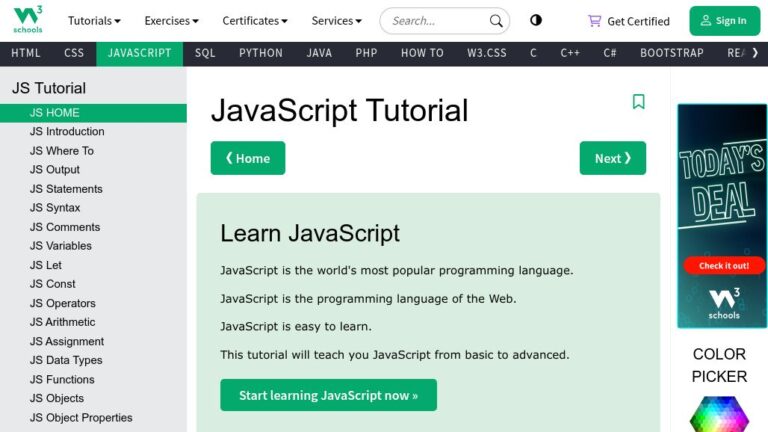768x432 pixels.
Task: Select the HTML tab
Action: tap(25, 53)
